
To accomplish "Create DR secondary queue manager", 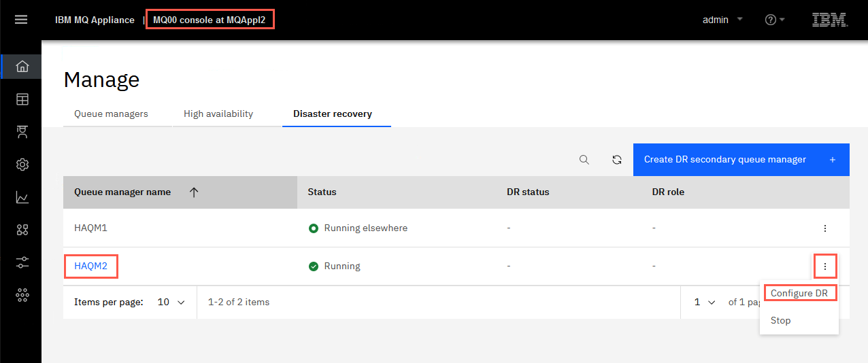I will pyautogui.click(x=741, y=160).
